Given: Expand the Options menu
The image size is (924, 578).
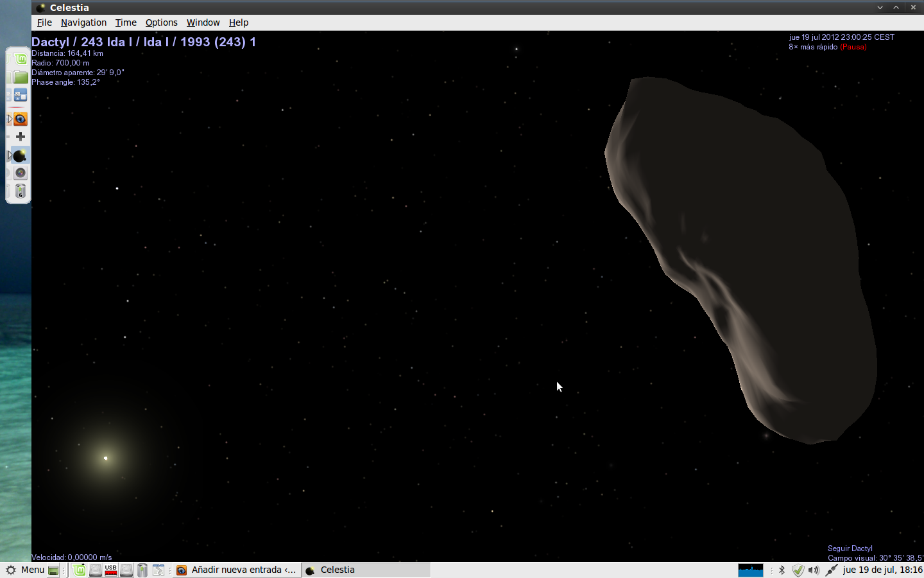Looking at the screenshot, I should 161,22.
